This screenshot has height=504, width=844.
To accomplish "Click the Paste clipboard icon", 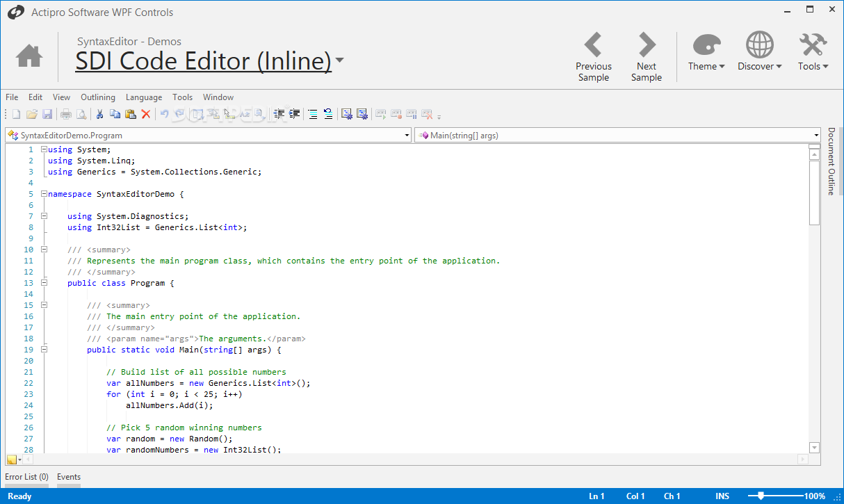I will pyautogui.click(x=131, y=114).
